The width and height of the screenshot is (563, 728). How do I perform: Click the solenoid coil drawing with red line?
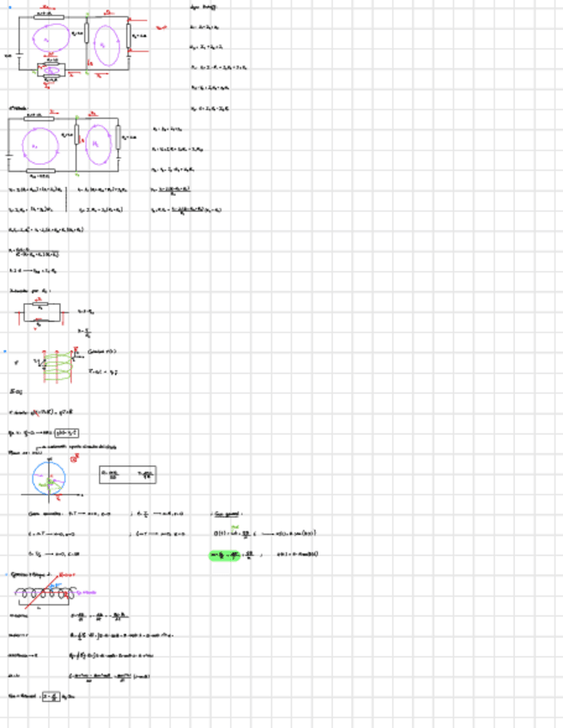click(45, 593)
